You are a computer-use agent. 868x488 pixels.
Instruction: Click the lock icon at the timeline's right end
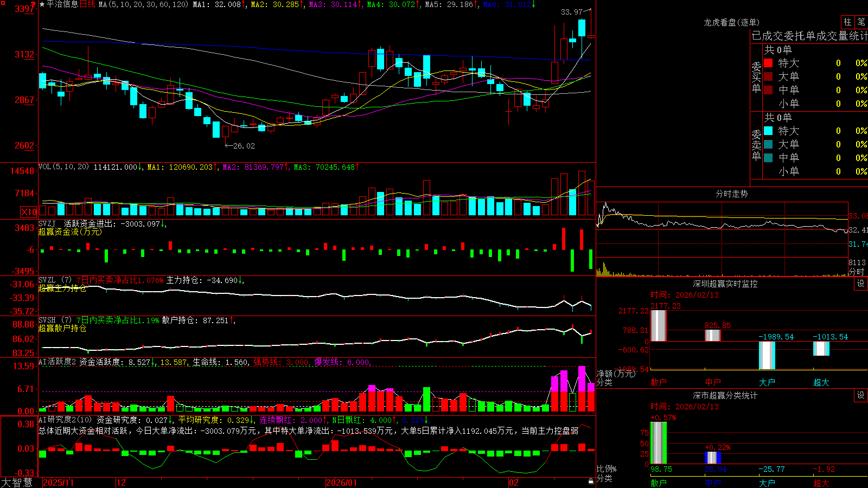point(591,481)
